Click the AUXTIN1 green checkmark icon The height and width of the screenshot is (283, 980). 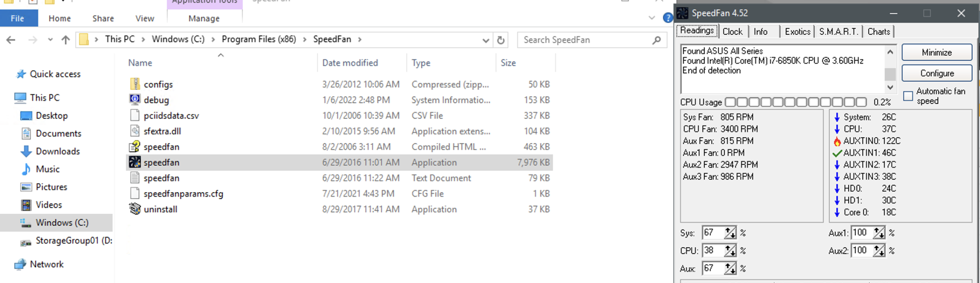tap(837, 153)
